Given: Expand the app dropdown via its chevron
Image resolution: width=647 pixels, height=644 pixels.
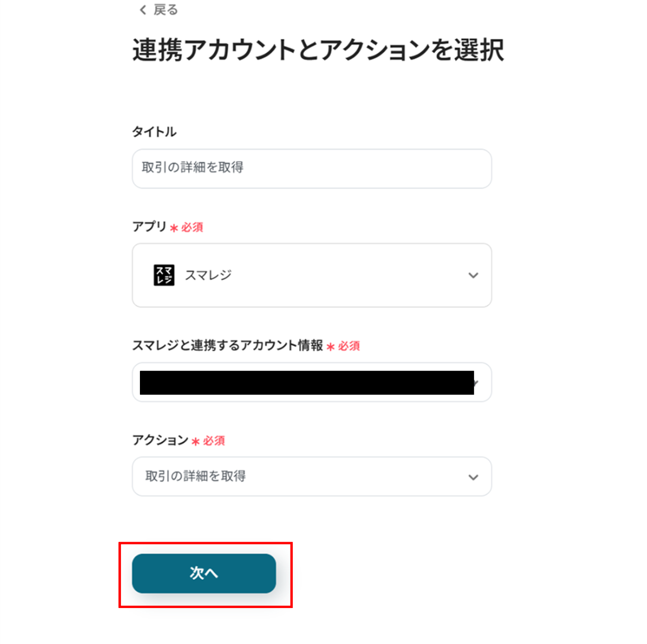Looking at the screenshot, I should tap(473, 275).
